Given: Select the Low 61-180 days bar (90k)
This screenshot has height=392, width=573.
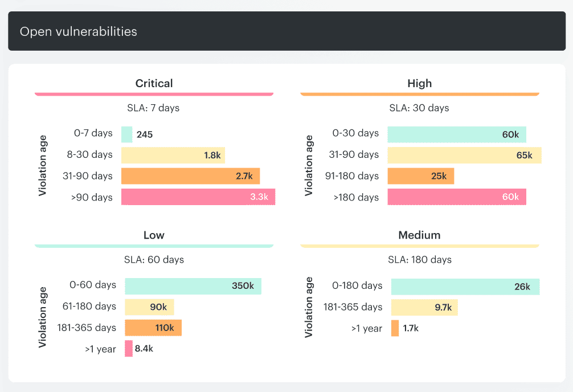Looking at the screenshot, I should pyautogui.click(x=149, y=307).
